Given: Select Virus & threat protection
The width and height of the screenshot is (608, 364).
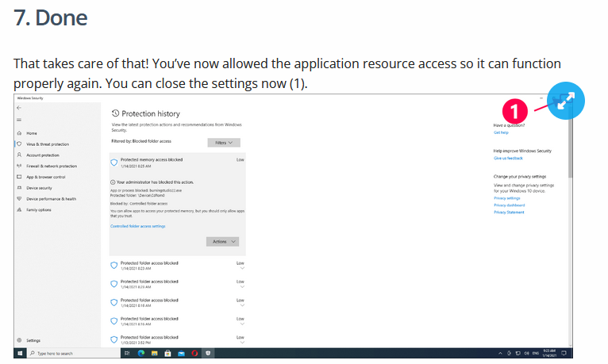Looking at the screenshot, I should coord(48,144).
